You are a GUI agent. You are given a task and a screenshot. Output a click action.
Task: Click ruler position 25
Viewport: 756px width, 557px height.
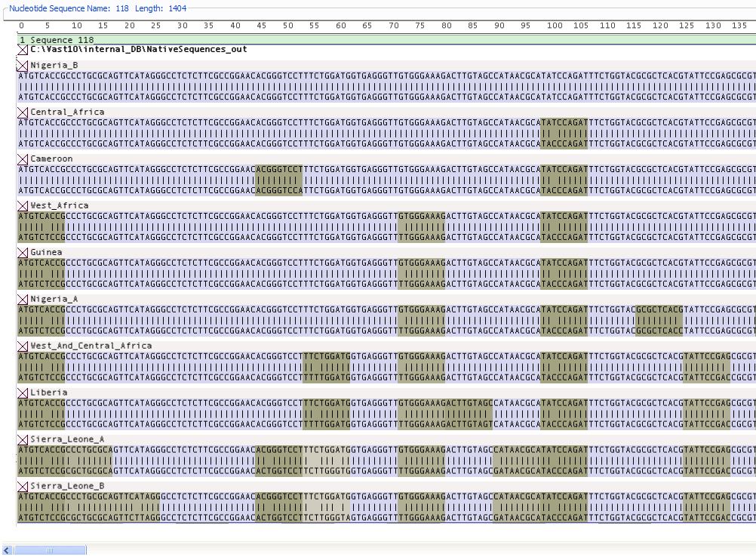(x=155, y=26)
